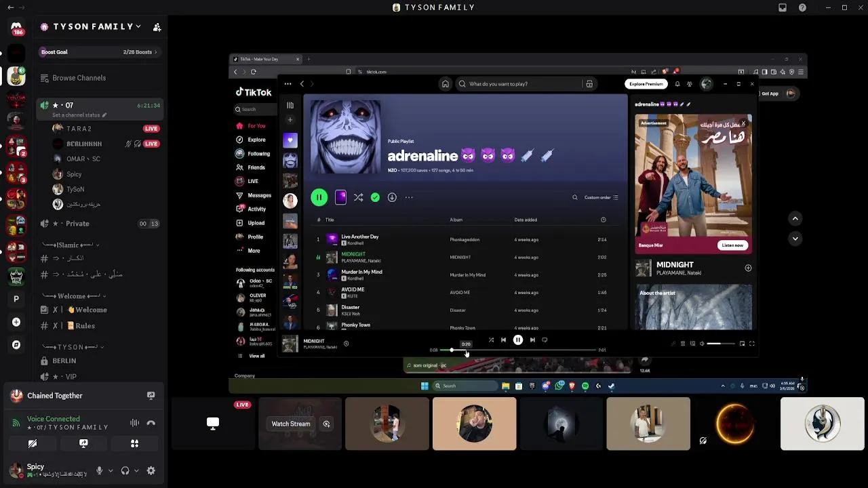Add MIDNIGHT to Liked Songs in now-playing panel
The image size is (868, 488).
pyautogui.click(x=748, y=268)
